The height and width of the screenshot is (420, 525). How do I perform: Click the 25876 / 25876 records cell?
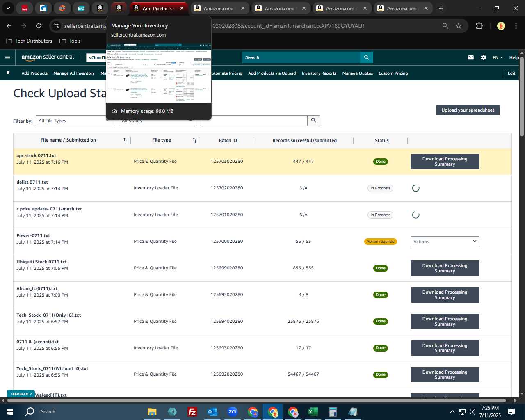coord(303,322)
